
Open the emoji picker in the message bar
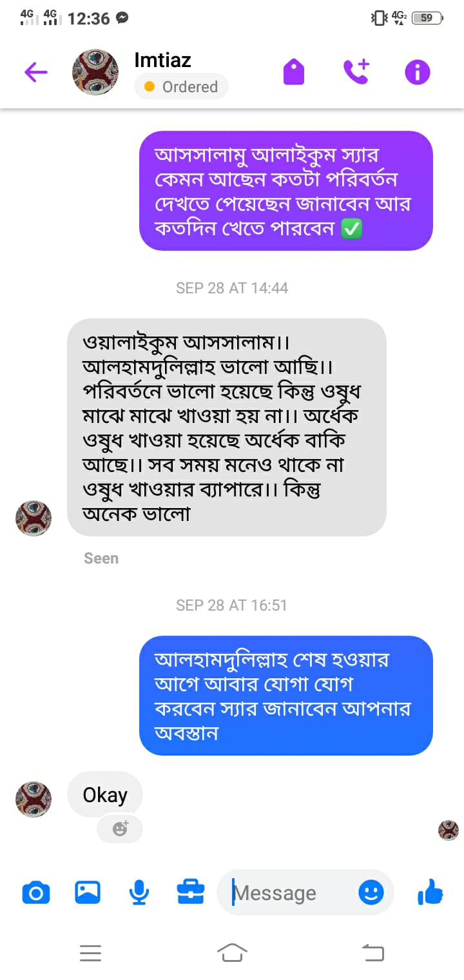coord(371,892)
